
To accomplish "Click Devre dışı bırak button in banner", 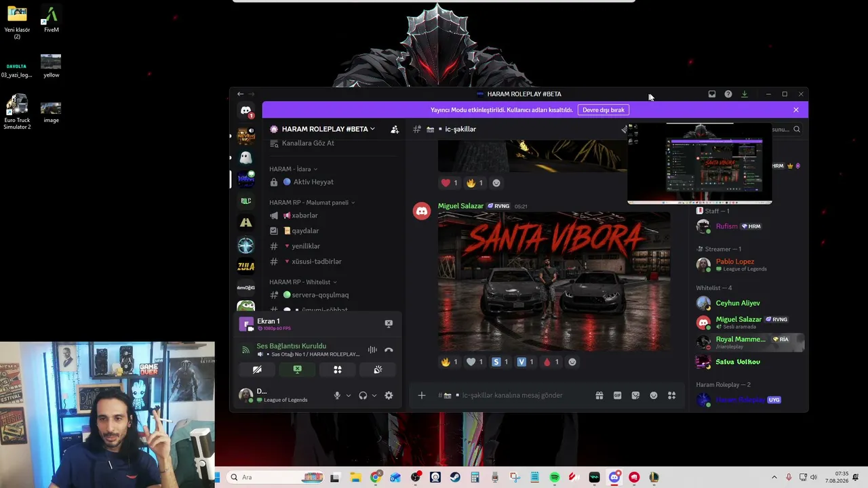I will (604, 110).
